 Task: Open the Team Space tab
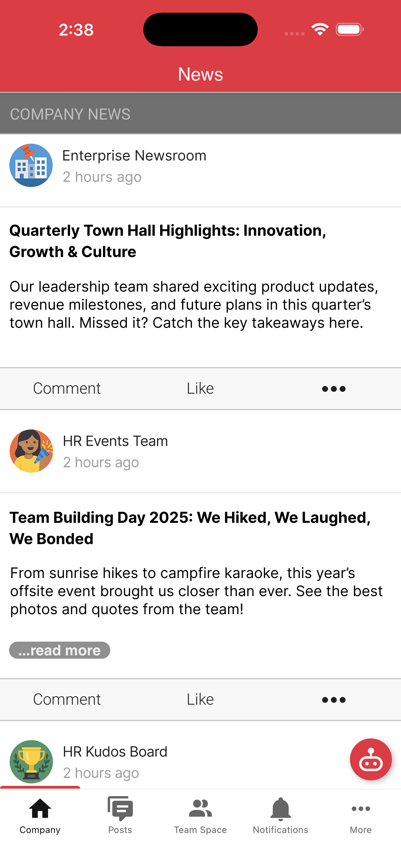click(x=200, y=815)
